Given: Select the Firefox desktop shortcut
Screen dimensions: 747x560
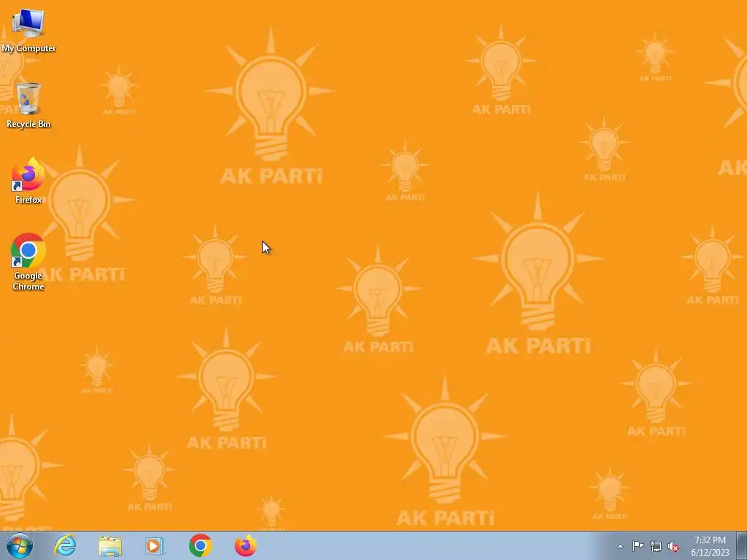Looking at the screenshot, I should coord(28,181).
